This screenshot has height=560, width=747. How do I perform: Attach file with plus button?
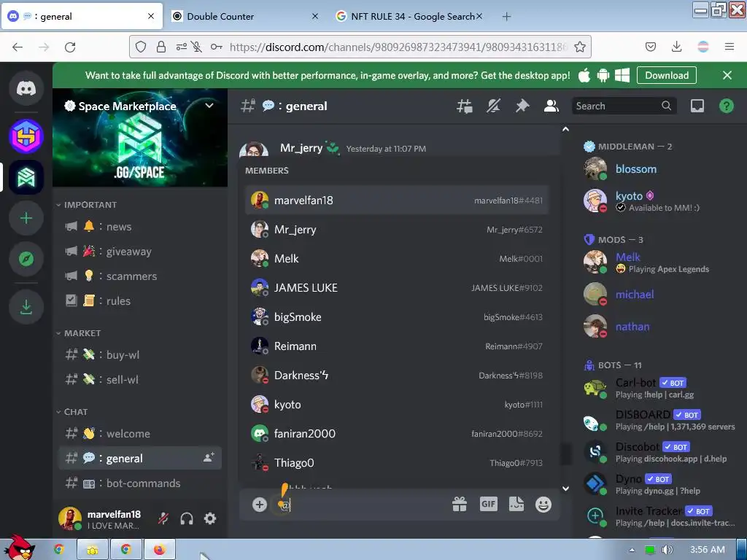[x=260, y=505]
